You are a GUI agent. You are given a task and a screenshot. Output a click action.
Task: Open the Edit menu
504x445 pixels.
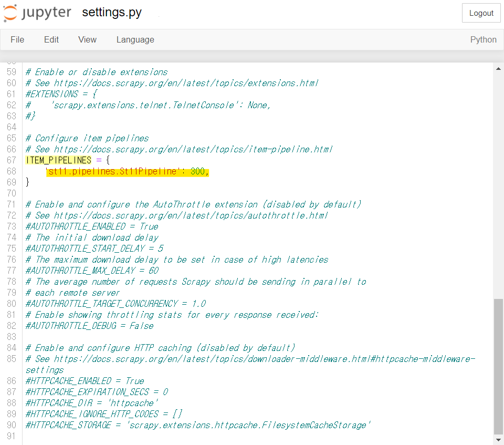[51, 39]
